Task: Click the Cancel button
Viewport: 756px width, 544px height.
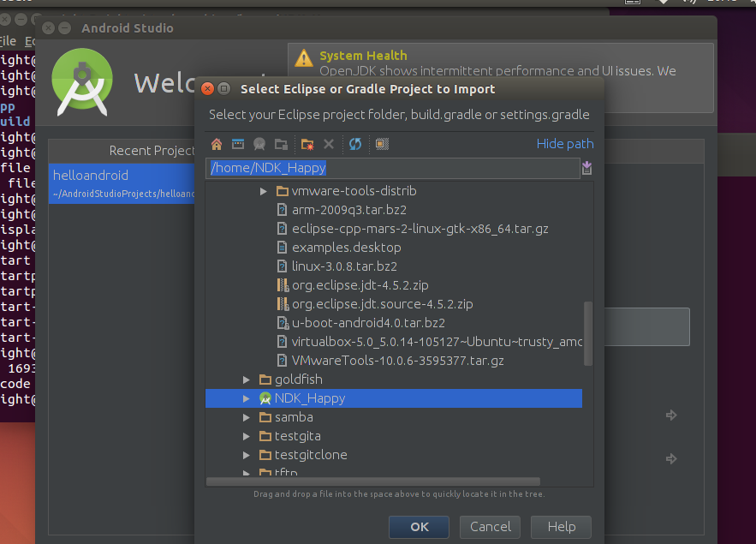Action: 490,527
